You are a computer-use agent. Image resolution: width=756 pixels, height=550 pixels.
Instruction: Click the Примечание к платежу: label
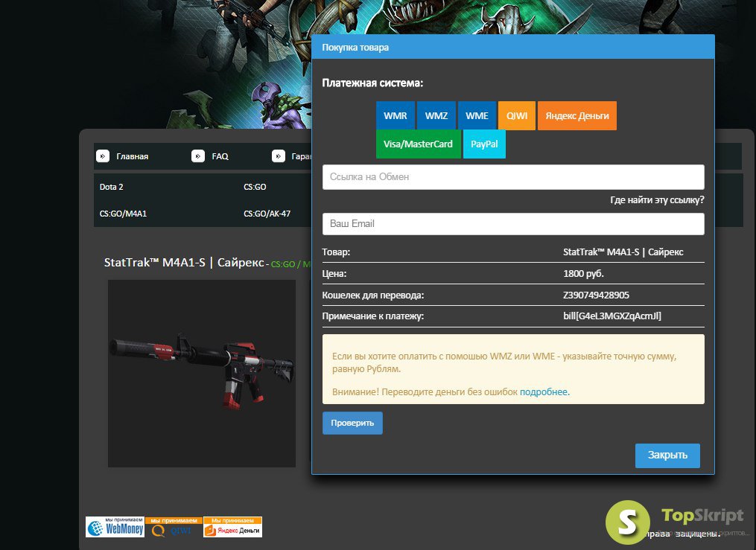click(x=373, y=316)
